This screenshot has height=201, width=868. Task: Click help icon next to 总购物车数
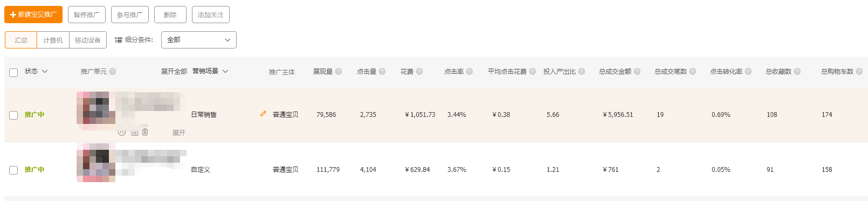tap(859, 71)
